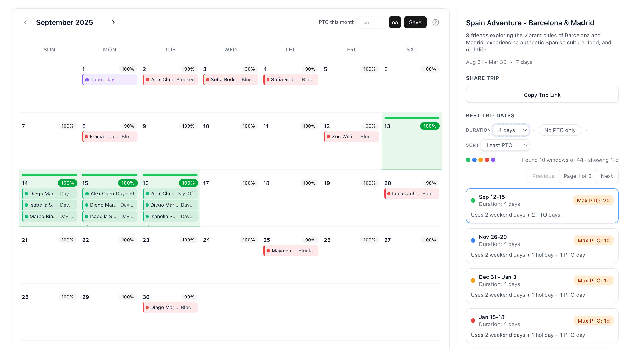
Task: Toggle the No PTO only filter
Action: coord(559,130)
